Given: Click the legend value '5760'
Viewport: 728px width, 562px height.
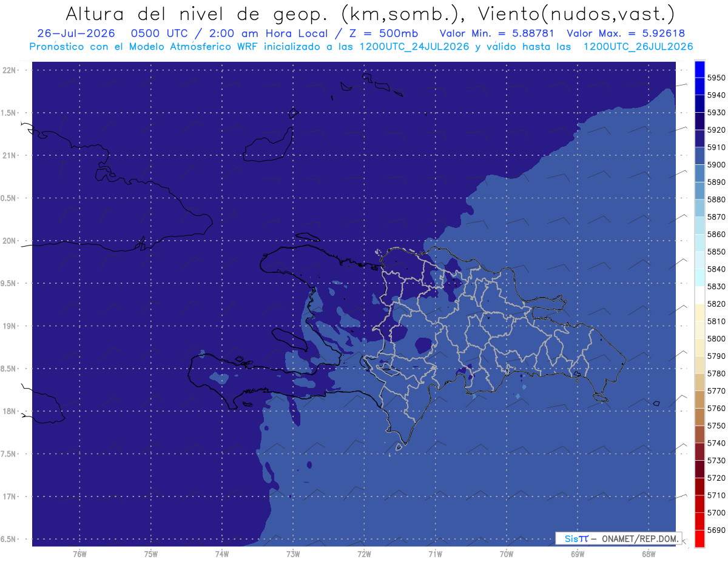Looking at the screenshot, I should (x=716, y=408).
